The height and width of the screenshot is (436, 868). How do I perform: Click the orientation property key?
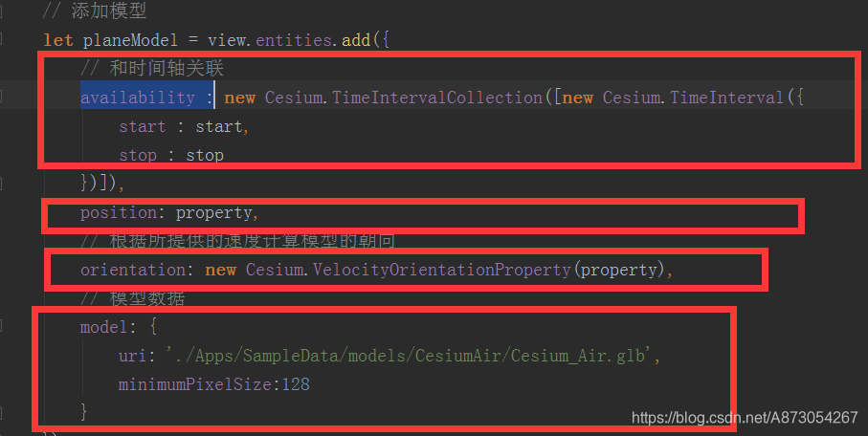133,270
